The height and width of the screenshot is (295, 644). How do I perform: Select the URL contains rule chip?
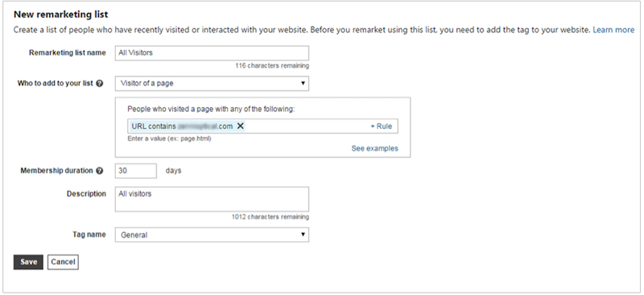183,127
